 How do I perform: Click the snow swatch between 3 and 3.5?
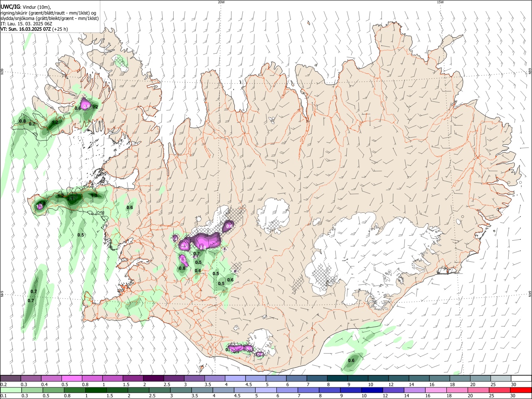[194, 378]
